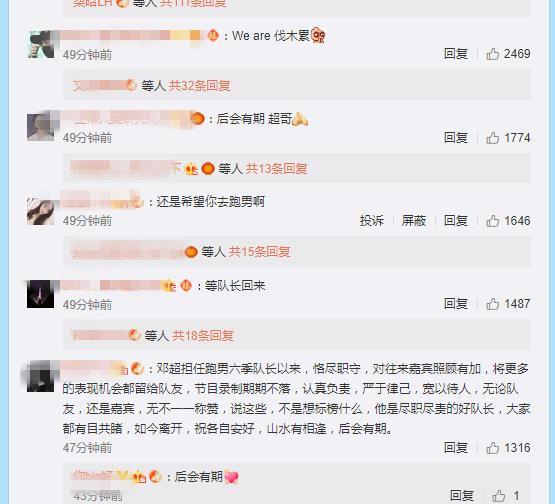Reply to the 47分钟前 long comment
555x504 pixels.
click(x=456, y=448)
